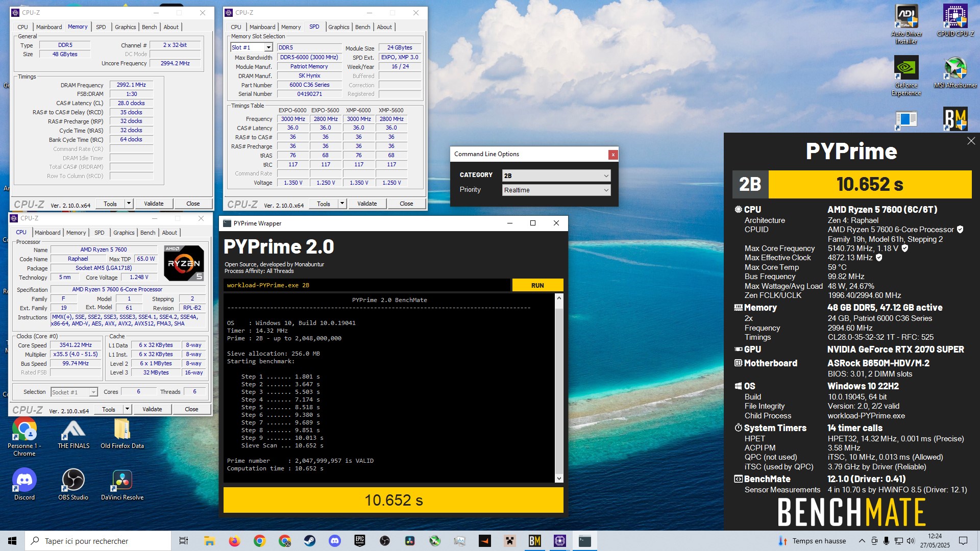This screenshot has width=980, height=551.
Task: Click in the Windows taskbar search box
Action: point(98,541)
